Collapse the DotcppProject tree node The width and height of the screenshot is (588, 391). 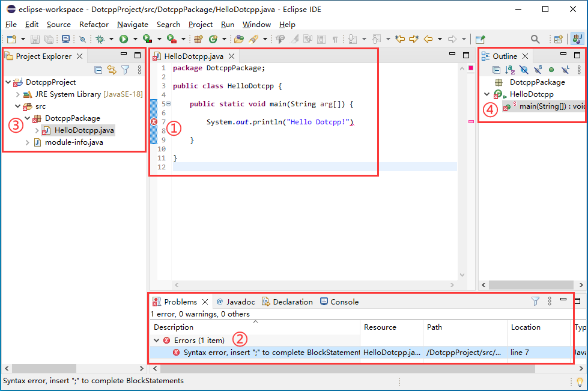coord(8,82)
